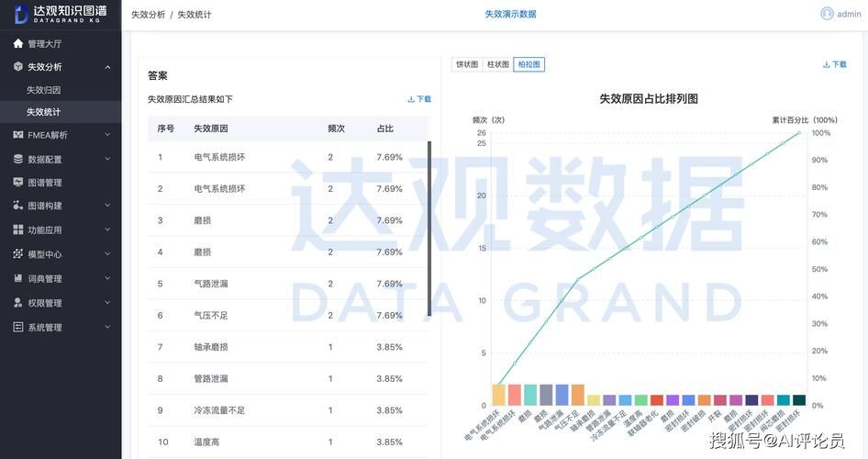Select the 管路泄漏 table cell
868x459 pixels.
click(211, 378)
